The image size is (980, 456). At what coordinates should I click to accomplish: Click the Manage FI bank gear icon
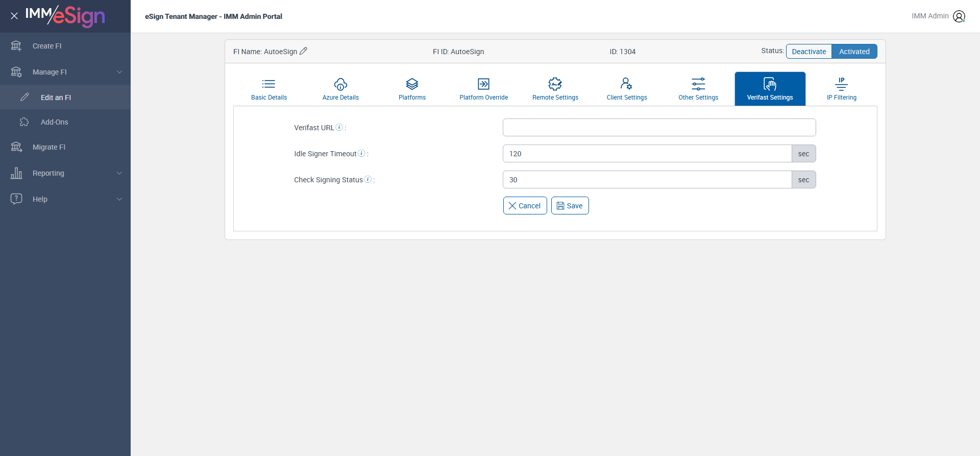16,72
